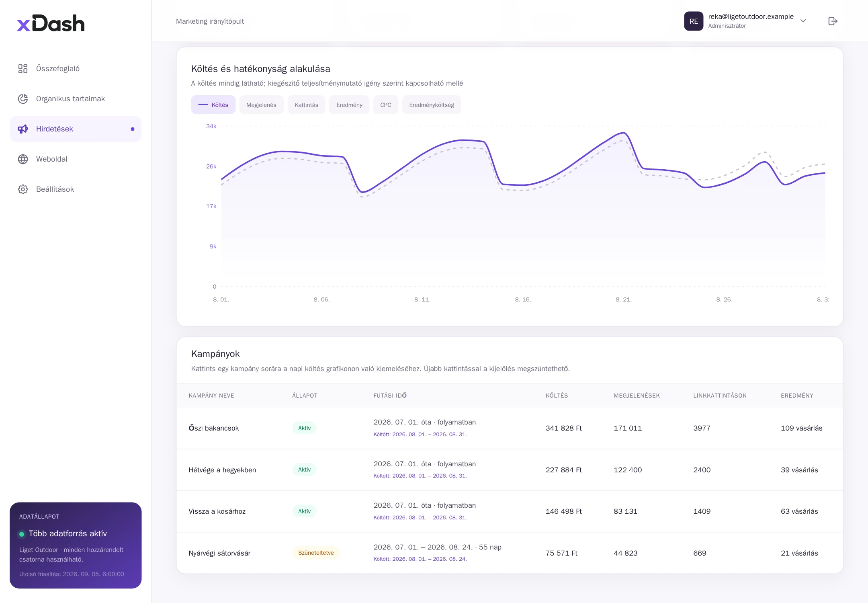Sort by Költés column header
Viewport: 868px width, 603px height.
(557, 396)
